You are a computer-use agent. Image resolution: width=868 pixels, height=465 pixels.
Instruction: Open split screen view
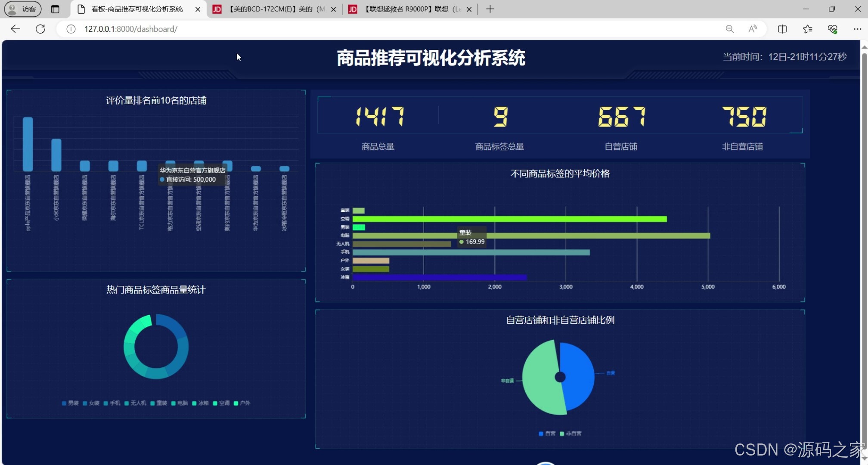tap(782, 29)
